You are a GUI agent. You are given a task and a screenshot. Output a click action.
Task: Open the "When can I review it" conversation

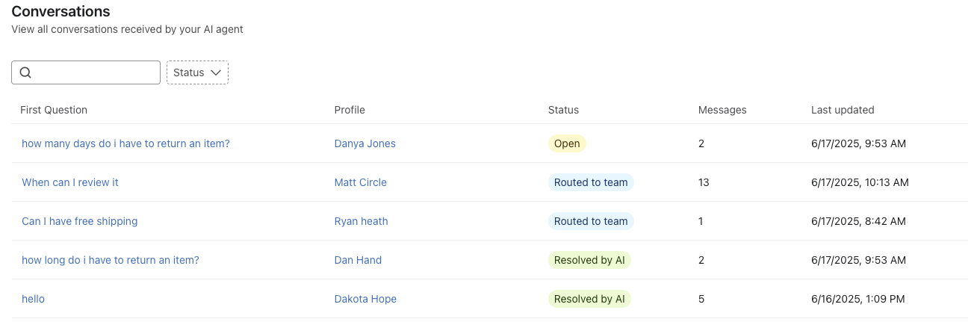(x=70, y=182)
